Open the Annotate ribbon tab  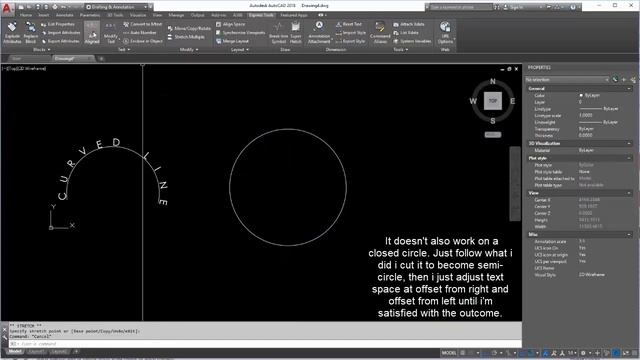coord(64,15)
